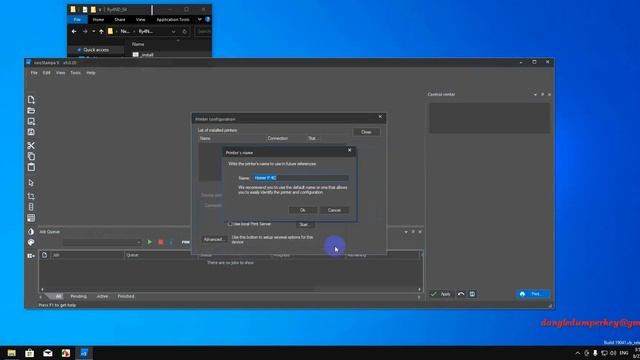Open the Control center panel dropdown arrow
640x360 pixels.
(535, 95)
